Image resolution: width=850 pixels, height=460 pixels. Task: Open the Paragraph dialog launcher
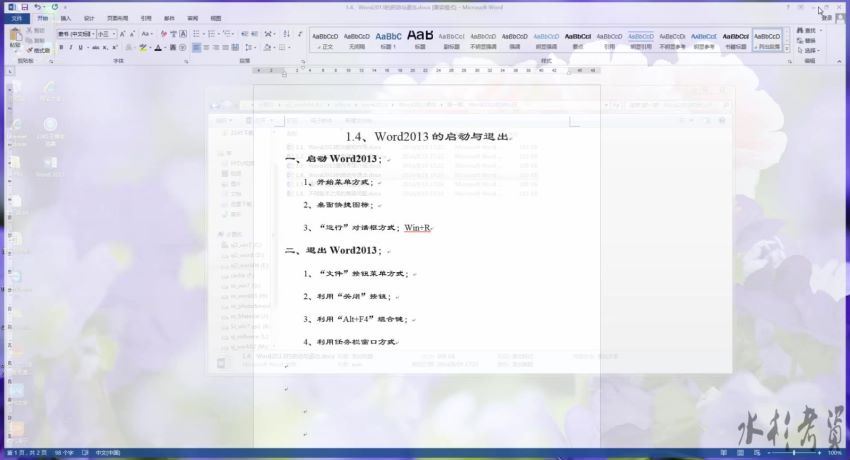coord(303,61)
